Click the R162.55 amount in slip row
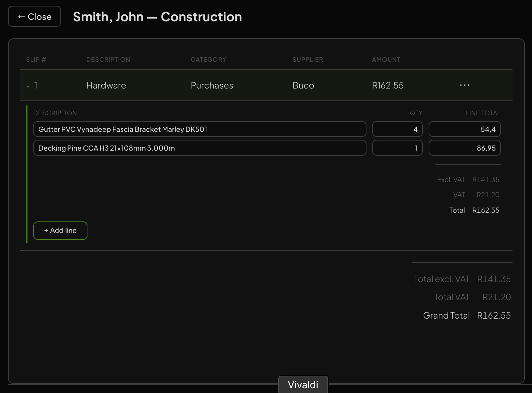 click(388, 86)
